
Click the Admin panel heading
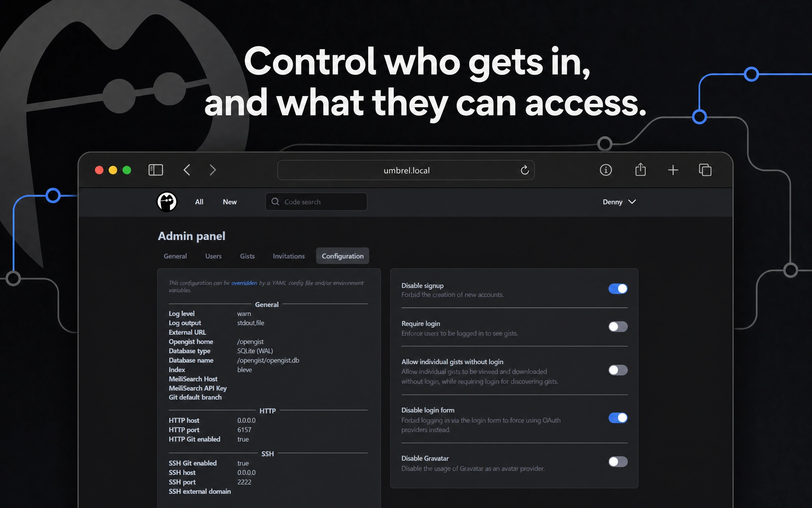[x=191, y=236]
